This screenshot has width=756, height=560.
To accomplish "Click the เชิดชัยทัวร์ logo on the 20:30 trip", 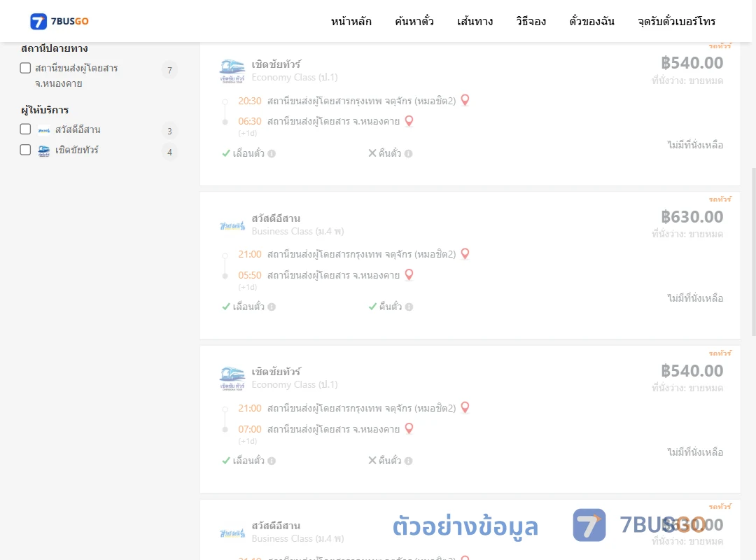I will [232, 71].
